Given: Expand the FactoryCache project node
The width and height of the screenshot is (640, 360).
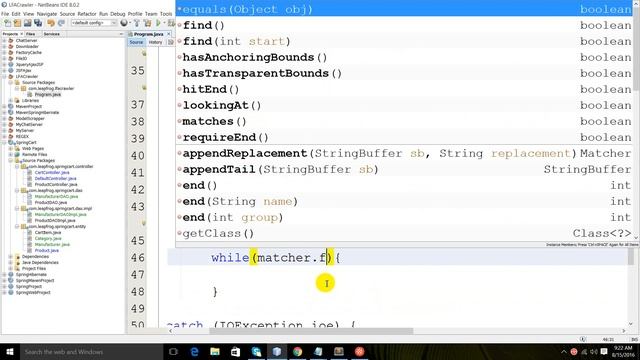Looking at the screenshot, I should click(x=4, y=52).
